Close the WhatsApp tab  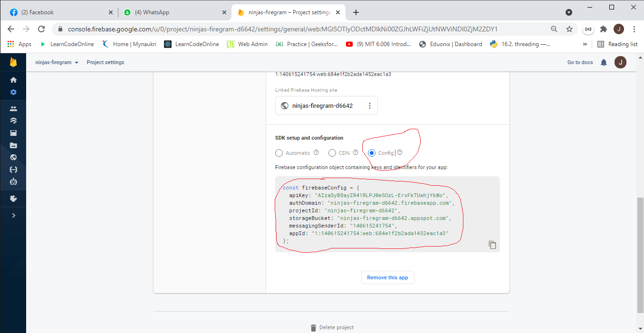click(225, 12)
